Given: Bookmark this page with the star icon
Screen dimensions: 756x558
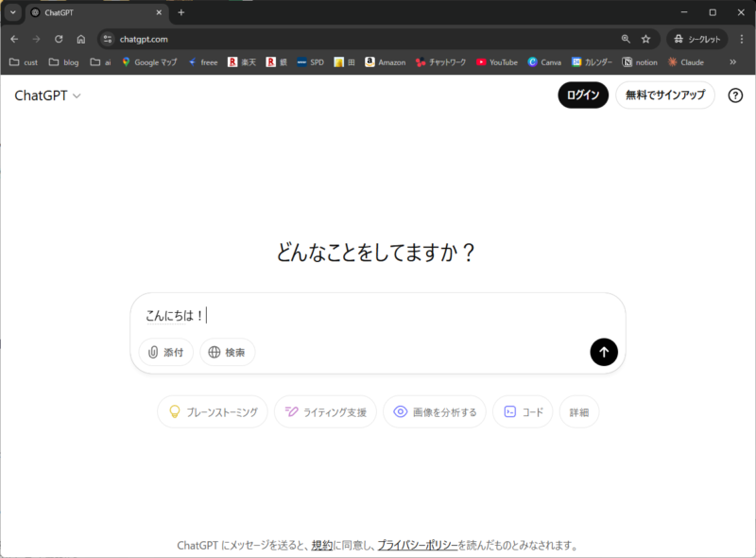Looking at the screenshot, I should coord(646,39).
